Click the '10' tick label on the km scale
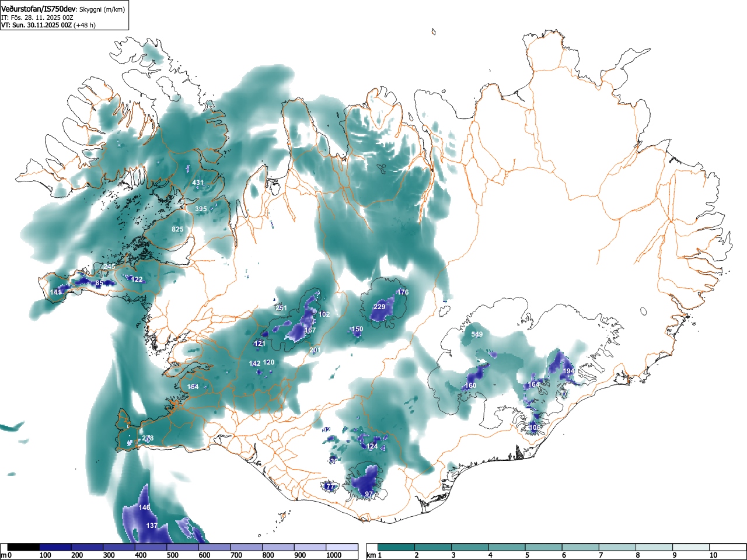This screenshot has width=747, height=560. point(713,555)
